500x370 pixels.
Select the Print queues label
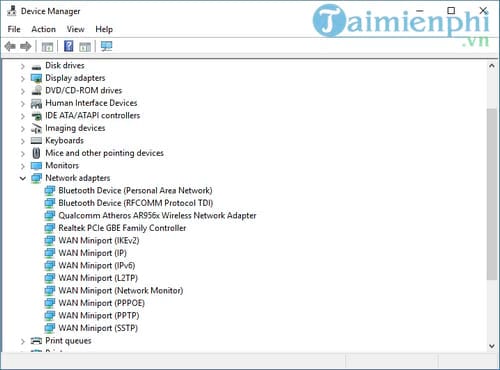click(x=68, y=341)
